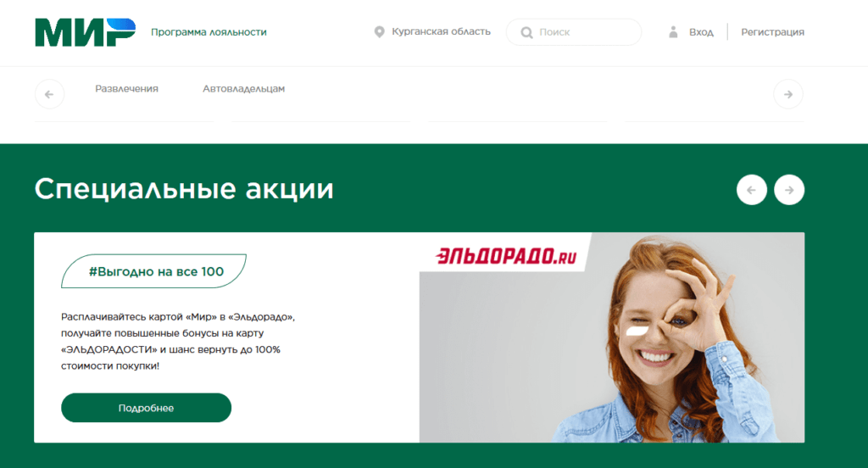Image resolution: width=868 pixels, height=468 pixels.
Task: Click the category carousel left arrow
Action: click(50, 94)
